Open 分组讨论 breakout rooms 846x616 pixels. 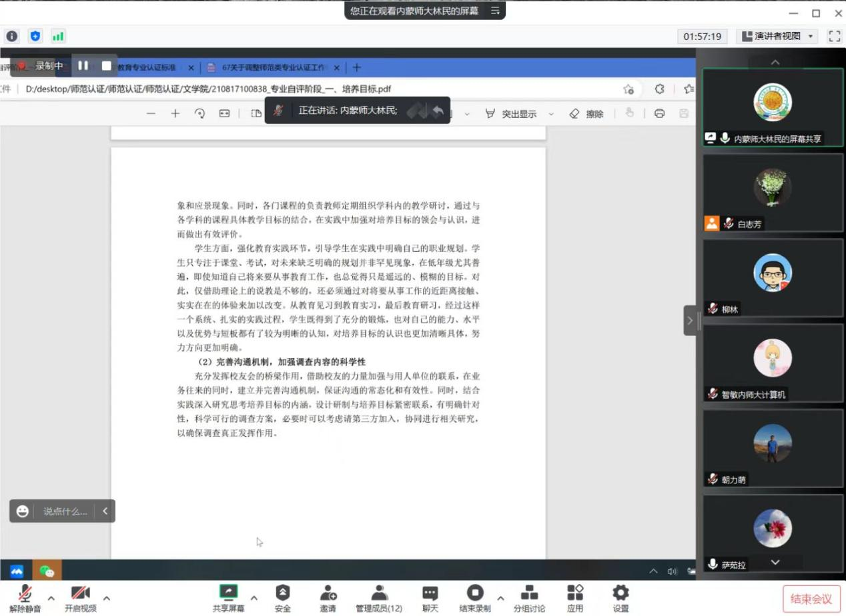pos(529,598)
